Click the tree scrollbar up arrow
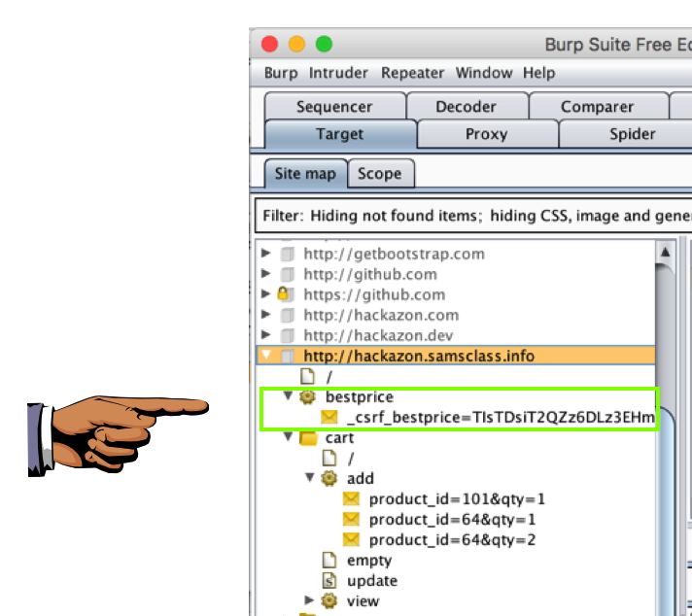The height and width of the screenshot is (616, 692). tap(666, 253)
